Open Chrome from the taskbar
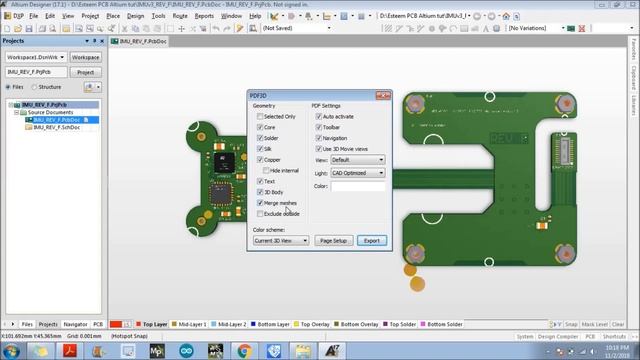The height and width of the screenshot is (360, 640). click(x=244, y=351)
